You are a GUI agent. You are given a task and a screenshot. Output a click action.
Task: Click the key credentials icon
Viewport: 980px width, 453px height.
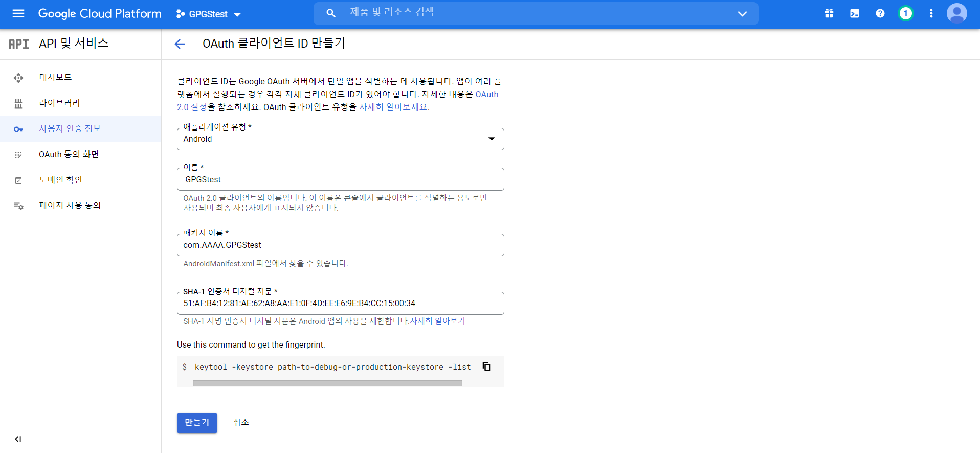click(18, 129)
